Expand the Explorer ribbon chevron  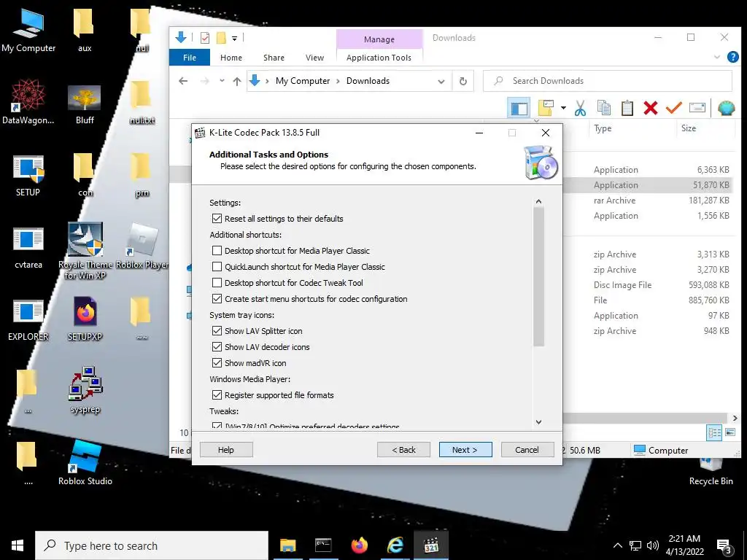click(x=716, y=57)
